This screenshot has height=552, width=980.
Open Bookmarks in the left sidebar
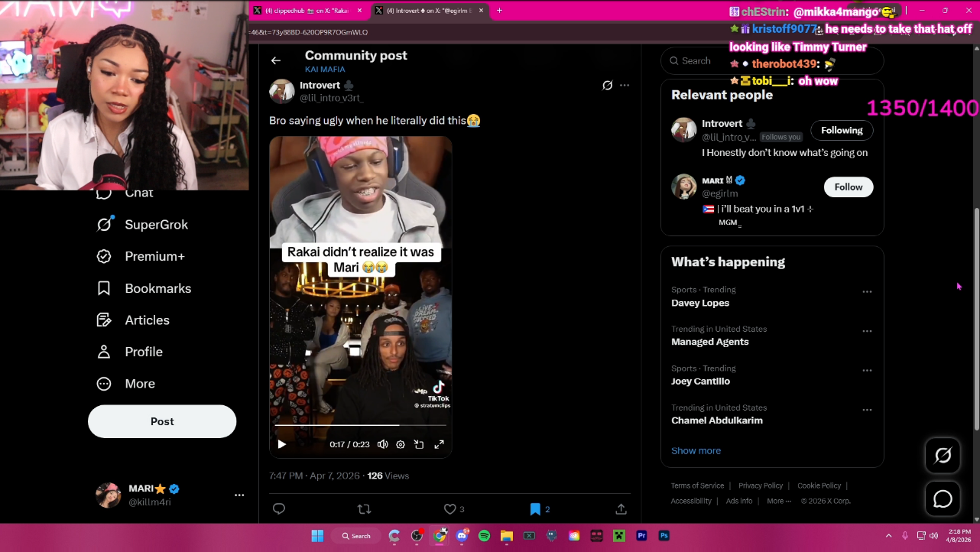tap(144, 288)
